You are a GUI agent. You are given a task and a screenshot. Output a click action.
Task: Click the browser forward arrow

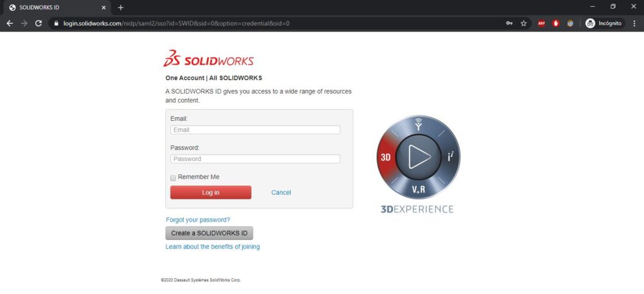tap(25, 23)
